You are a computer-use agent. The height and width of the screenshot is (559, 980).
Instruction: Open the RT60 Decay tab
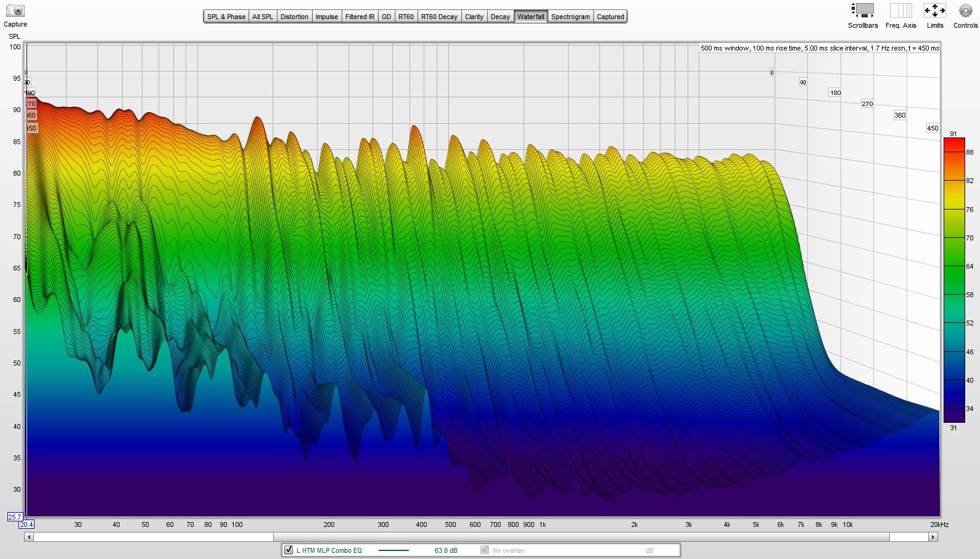[439, 17]
